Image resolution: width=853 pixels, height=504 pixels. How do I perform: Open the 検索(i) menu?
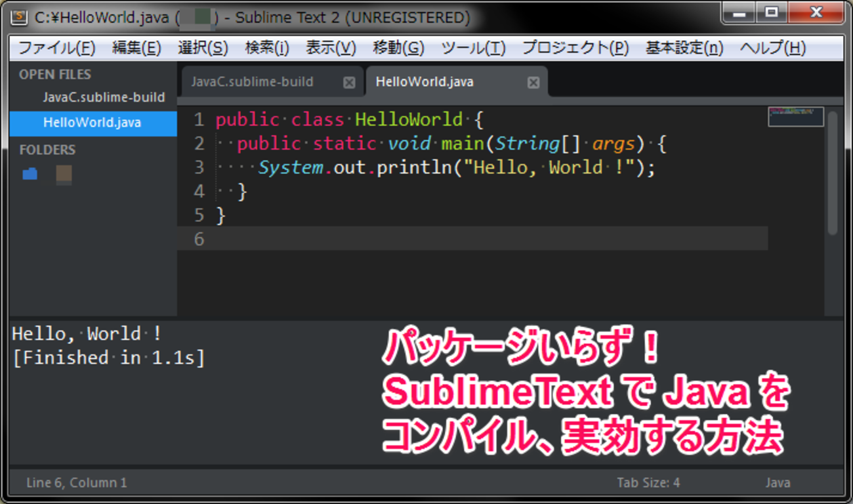click(x=267, y=48)
